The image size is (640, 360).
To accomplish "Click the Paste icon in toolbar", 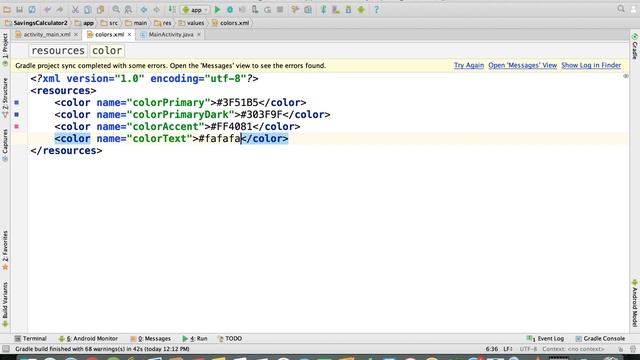I will point(100,9).
